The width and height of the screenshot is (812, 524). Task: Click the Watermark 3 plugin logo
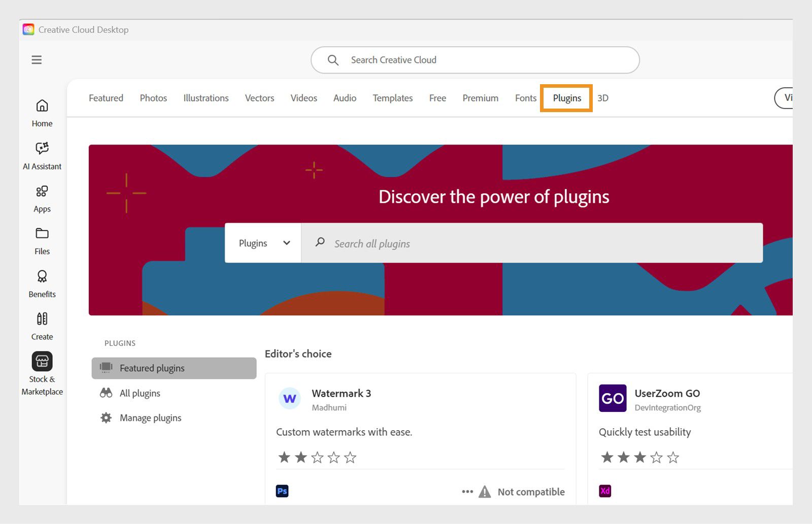coord(290,398)
